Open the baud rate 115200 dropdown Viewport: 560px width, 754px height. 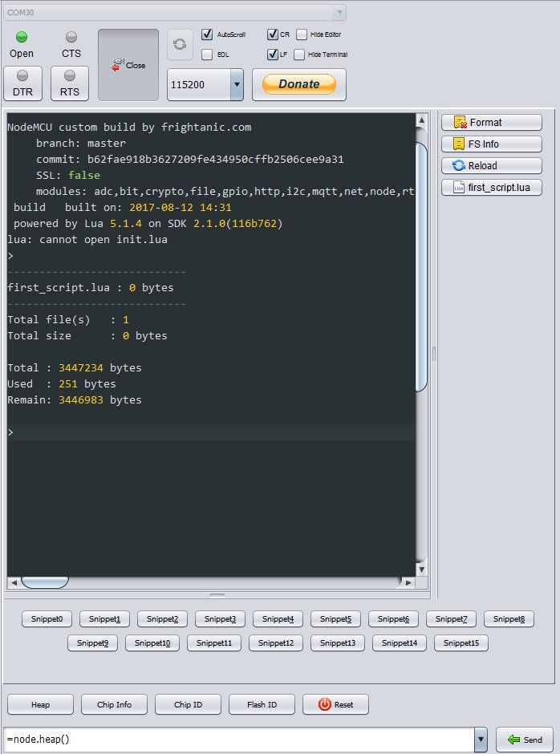click(236, 84)
